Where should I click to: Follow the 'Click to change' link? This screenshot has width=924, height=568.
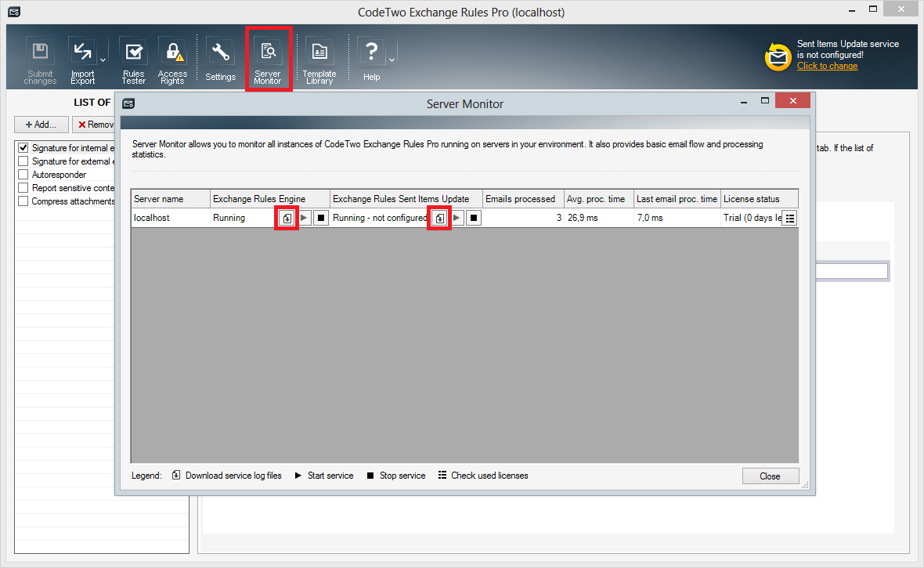coord(828,66)
